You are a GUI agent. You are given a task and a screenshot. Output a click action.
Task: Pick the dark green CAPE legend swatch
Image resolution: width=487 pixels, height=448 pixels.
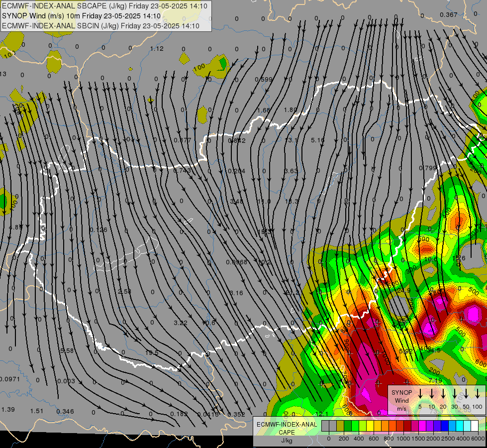pos(348,426)
